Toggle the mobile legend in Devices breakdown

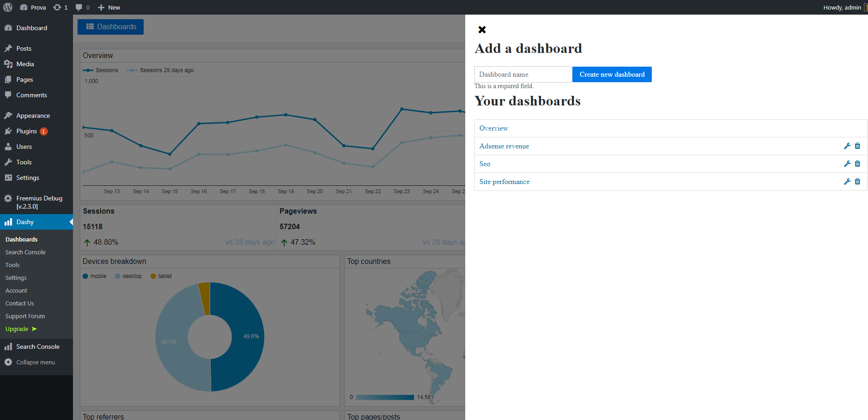coord(94,276)
